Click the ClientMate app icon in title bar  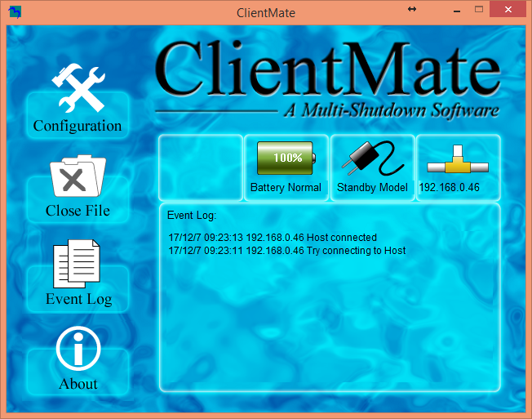point(15,12)
